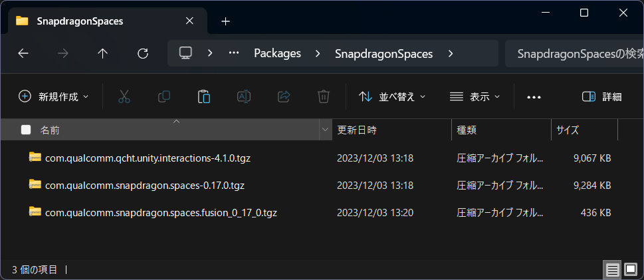Click the Copy icon in toolbar
This screenshot has width=644, height=280.
164,96
